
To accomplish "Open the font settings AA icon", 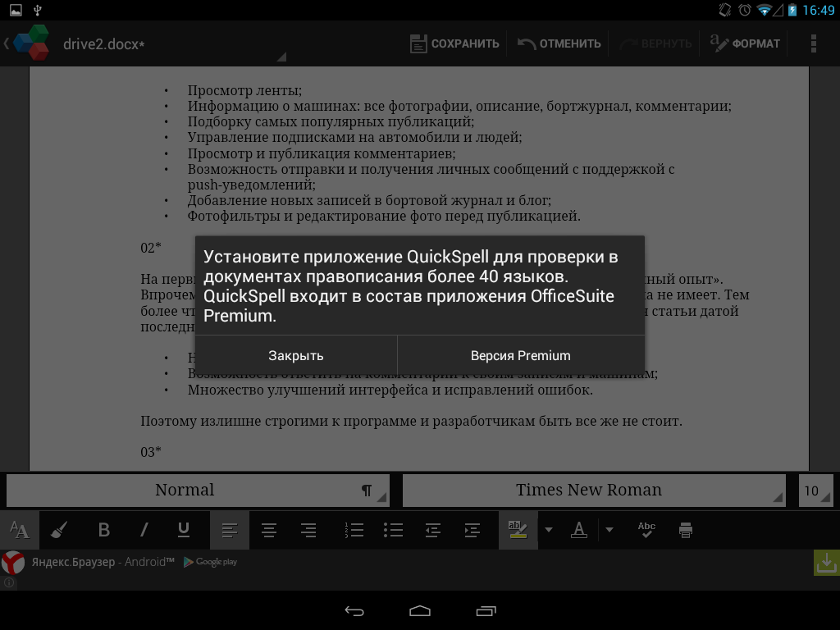I will coord(20,531).
